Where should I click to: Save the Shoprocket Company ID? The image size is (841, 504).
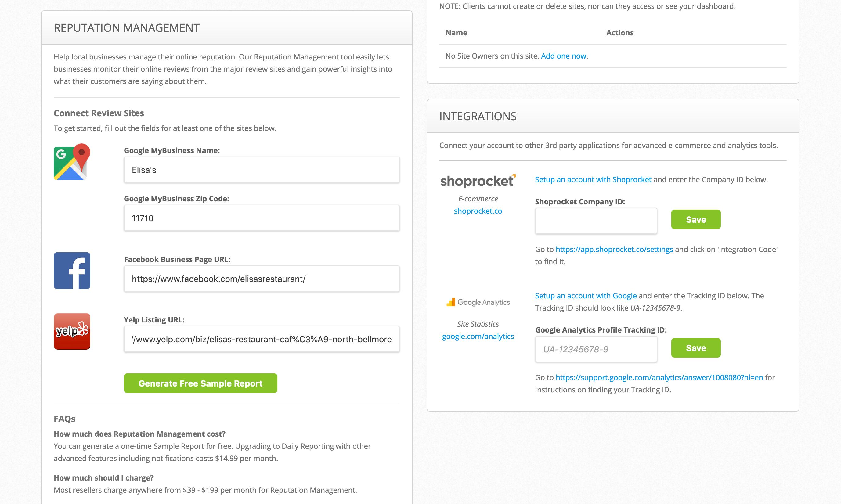click(x=696, y=219)
